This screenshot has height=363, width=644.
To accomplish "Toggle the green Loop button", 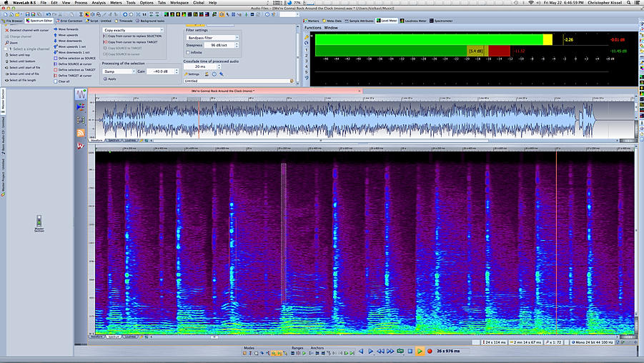I will click(400, 351).
